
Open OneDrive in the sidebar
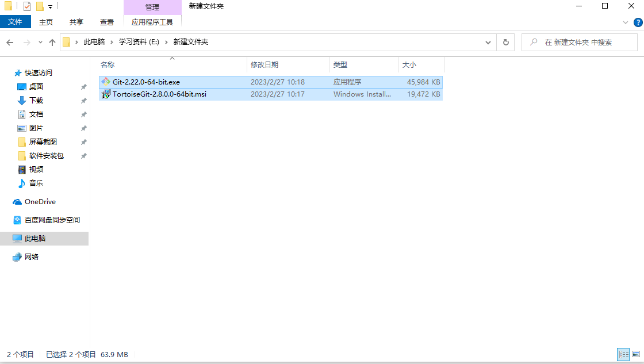40,202
